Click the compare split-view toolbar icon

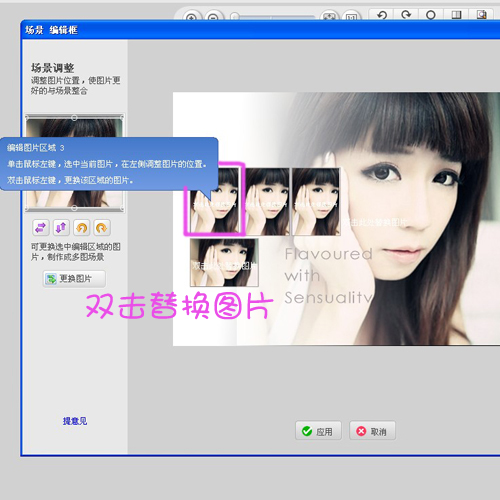pos(456,15)
